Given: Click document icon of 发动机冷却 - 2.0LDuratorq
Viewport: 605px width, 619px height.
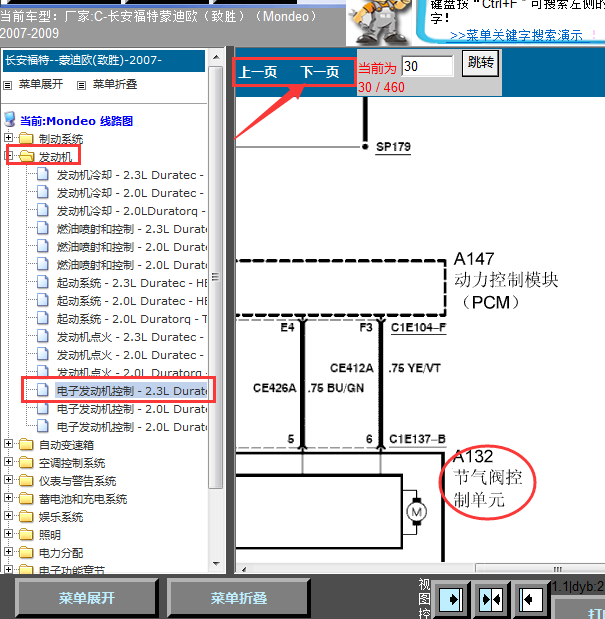Looking at the screenshot, I should (x=43, y=210).
